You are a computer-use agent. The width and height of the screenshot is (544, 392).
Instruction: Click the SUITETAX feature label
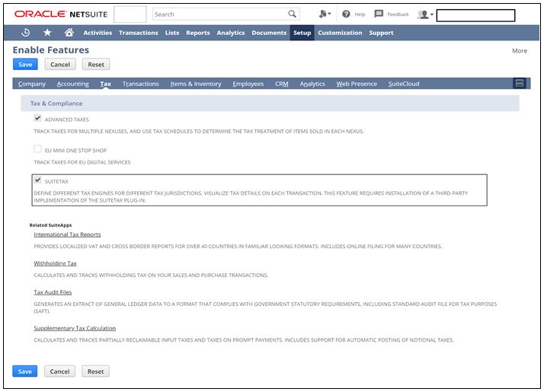coord(56,182)
